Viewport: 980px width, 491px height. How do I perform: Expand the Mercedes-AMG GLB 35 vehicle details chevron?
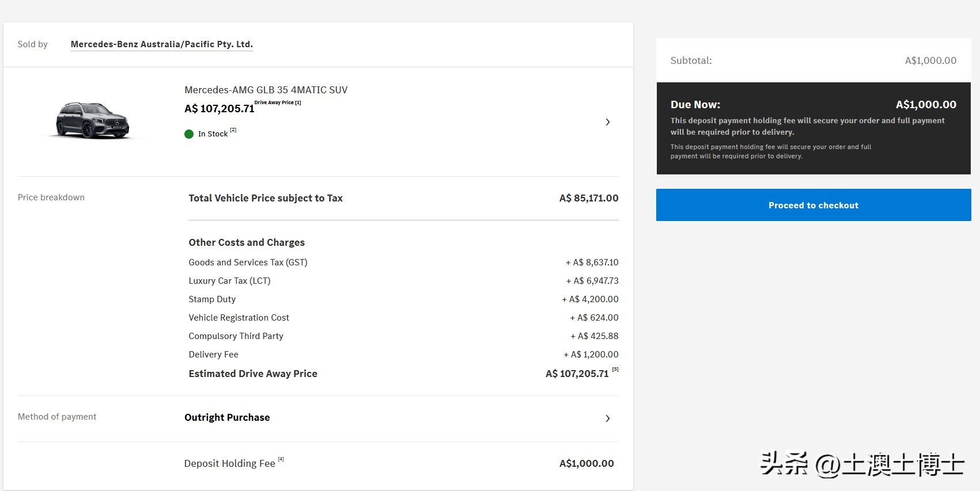pos(608,122)
